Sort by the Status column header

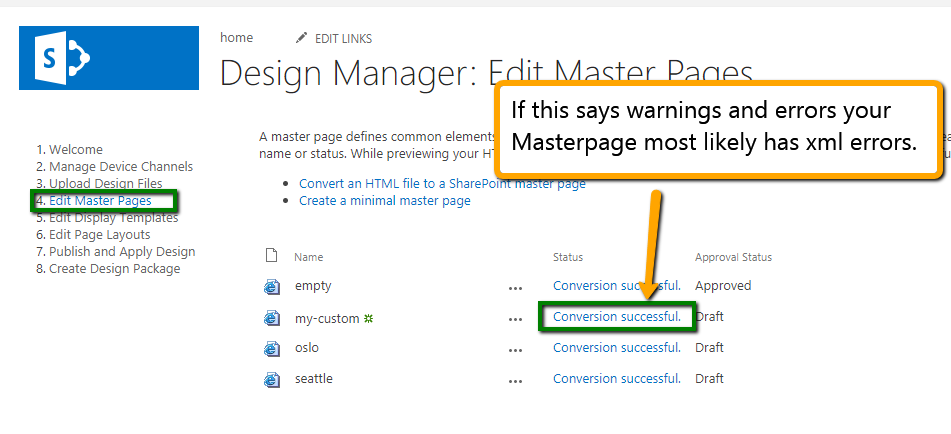click(x=568, y=257)
